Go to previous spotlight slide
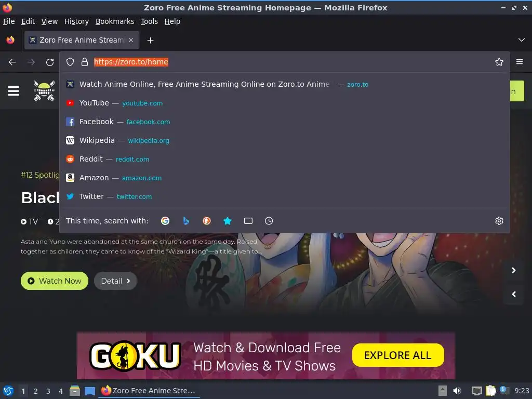Image resolution: width=532 pixels, height=399 pixels. point(514,294)
